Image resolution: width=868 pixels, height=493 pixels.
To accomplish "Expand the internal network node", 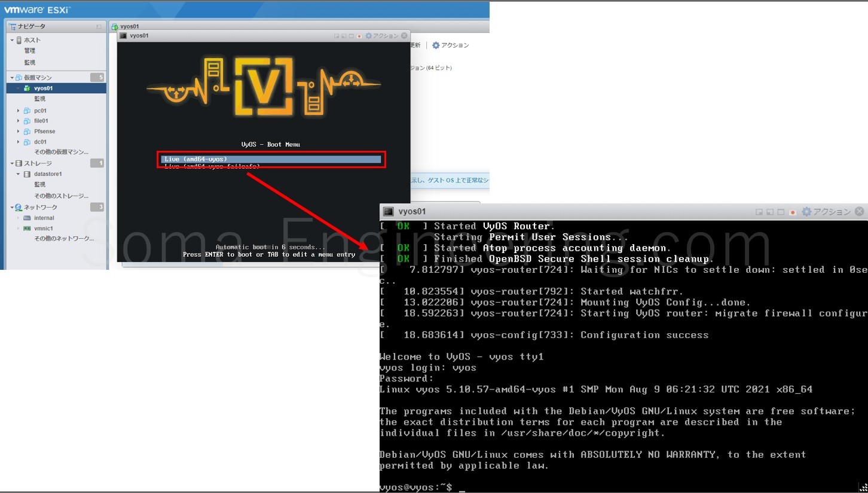I will [19, 218].
